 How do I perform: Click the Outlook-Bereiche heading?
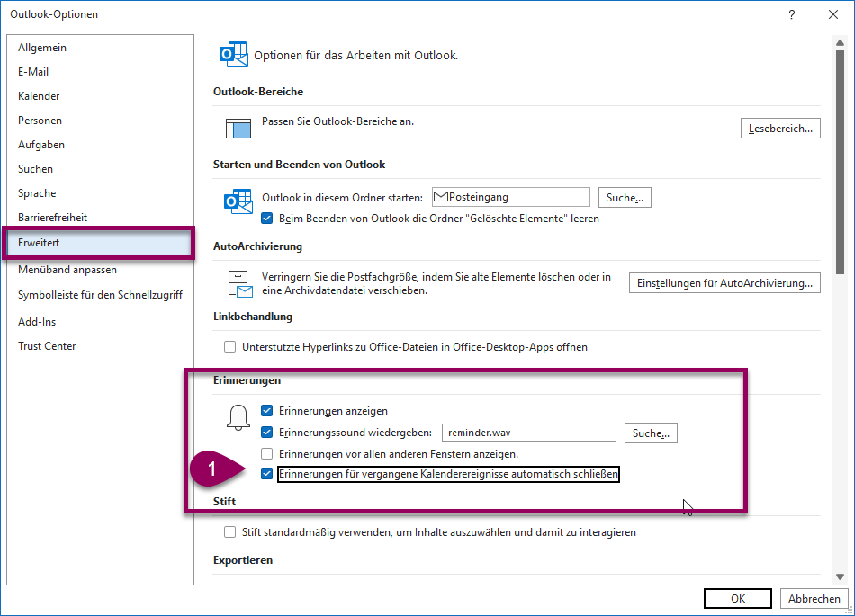[258, 92]
